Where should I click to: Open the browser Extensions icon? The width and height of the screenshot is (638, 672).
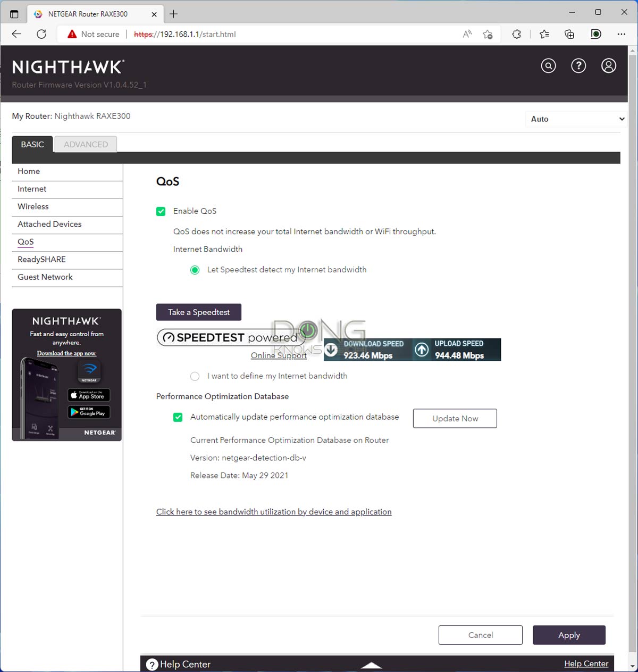click(517, 34)
